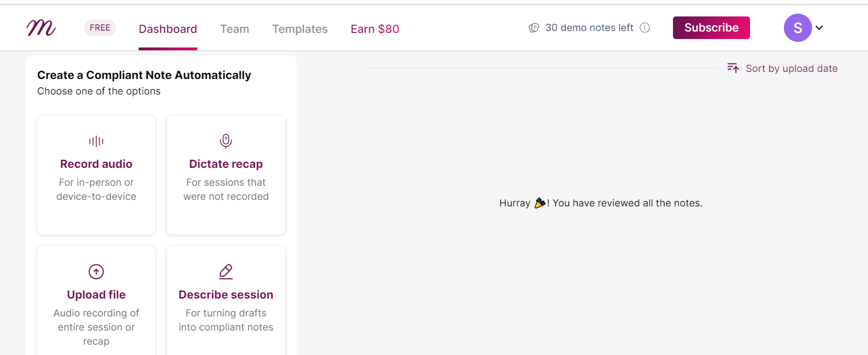Open the Earn $80 referral link

[375, 29]
